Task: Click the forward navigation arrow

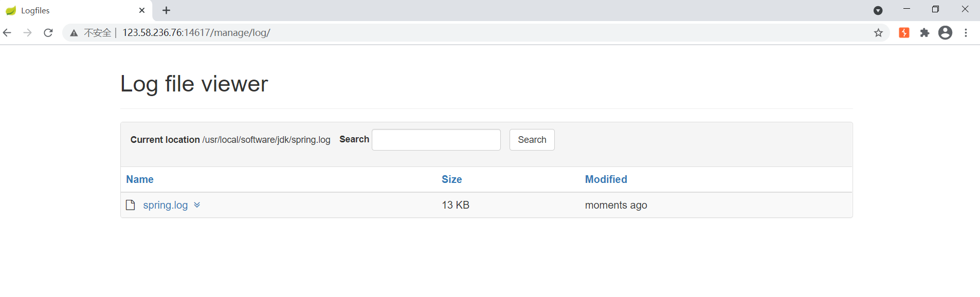Action: [28, 33]
